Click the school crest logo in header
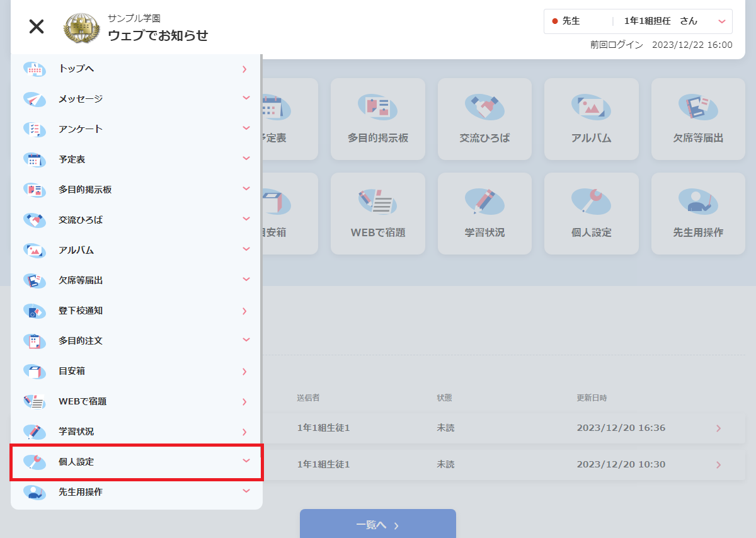The image size is (756, 538). click(x=82, y=27)
